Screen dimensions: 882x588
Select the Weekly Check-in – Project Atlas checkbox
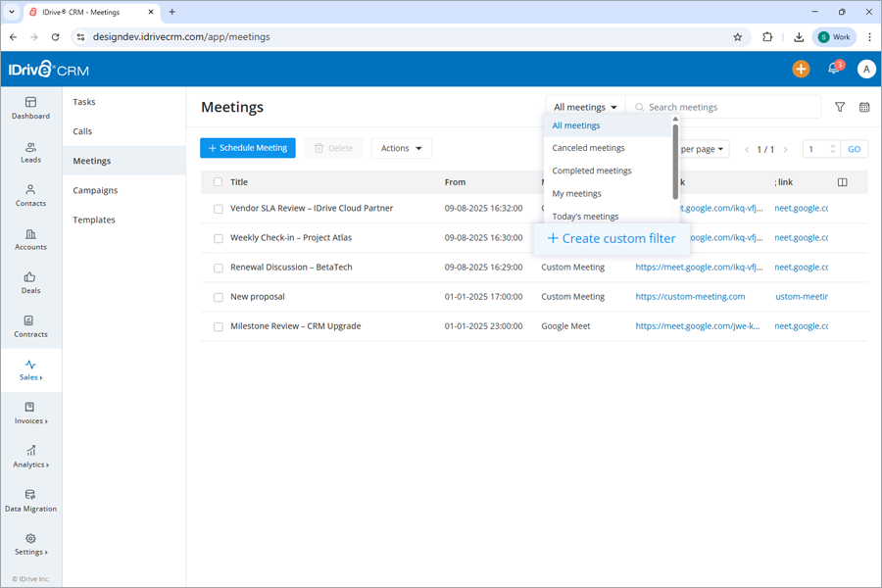[218, 237]
